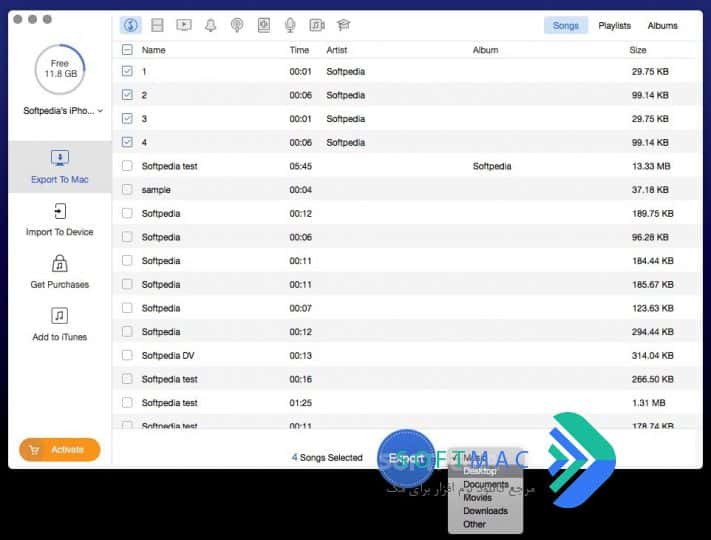Image resolution: width=711 pixels, height=540 pixels.
Task: Choose Movies in export destination menu
Action: pyautogui.click(x=485, y=497)
